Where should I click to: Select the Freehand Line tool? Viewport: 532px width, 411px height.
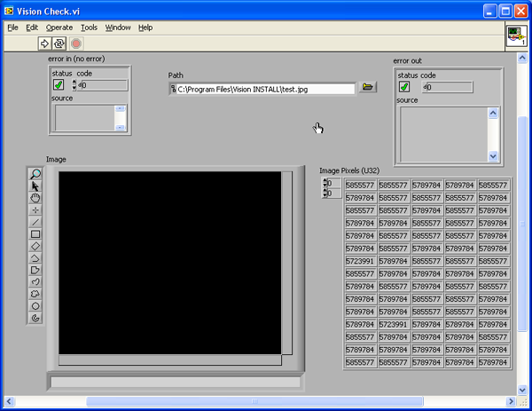click(x=35, y=282)
